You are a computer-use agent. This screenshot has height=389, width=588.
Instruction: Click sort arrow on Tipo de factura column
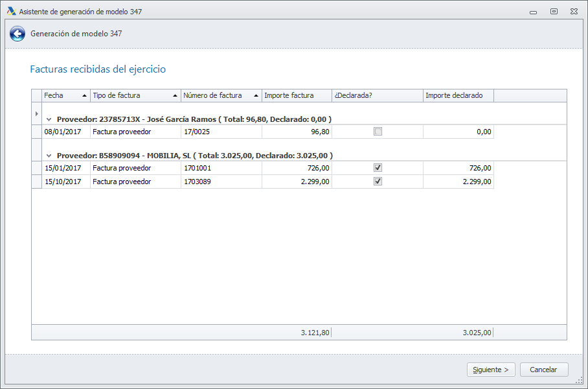tap(175, 96)
